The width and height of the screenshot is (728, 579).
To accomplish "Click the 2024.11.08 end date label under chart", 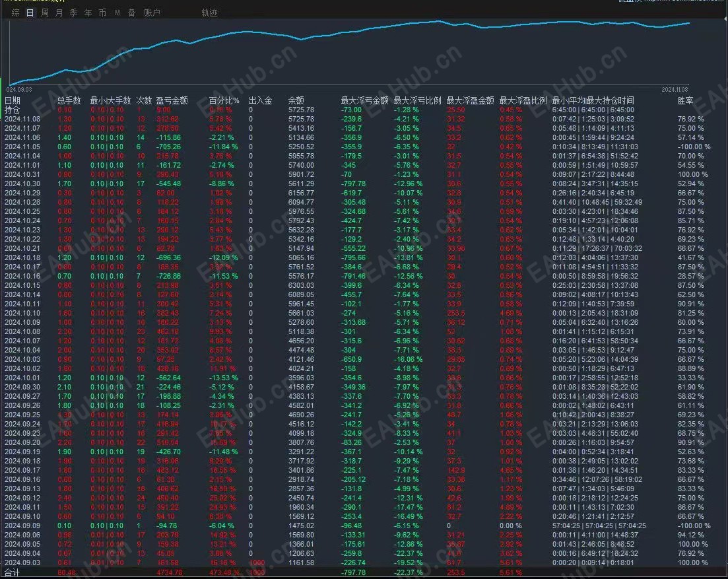I will pos(675,90).
